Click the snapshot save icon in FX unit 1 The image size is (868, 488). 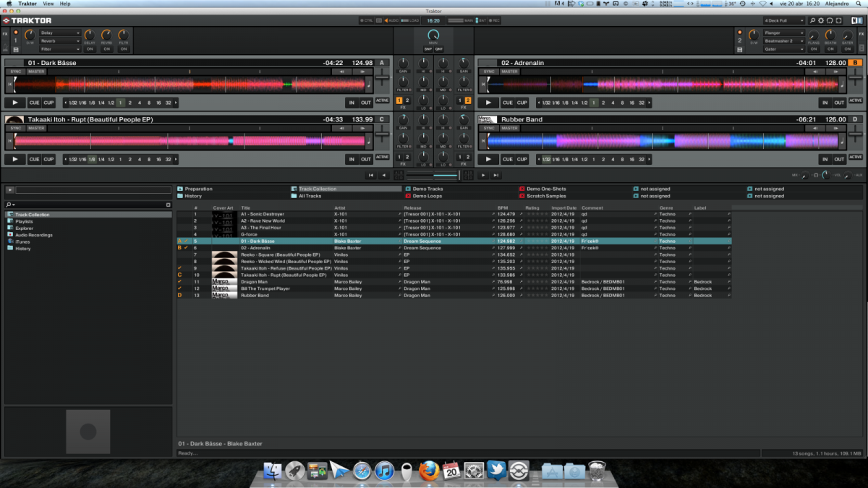[15, 49]
